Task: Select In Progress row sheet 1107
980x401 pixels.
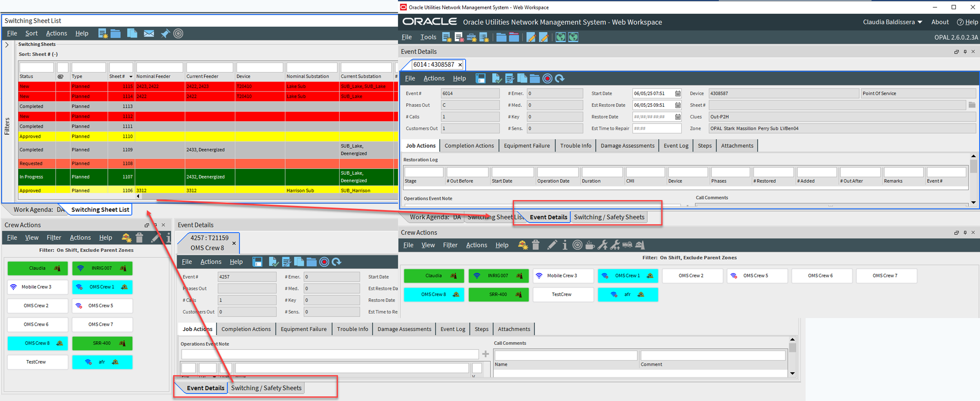Action: 207,177
